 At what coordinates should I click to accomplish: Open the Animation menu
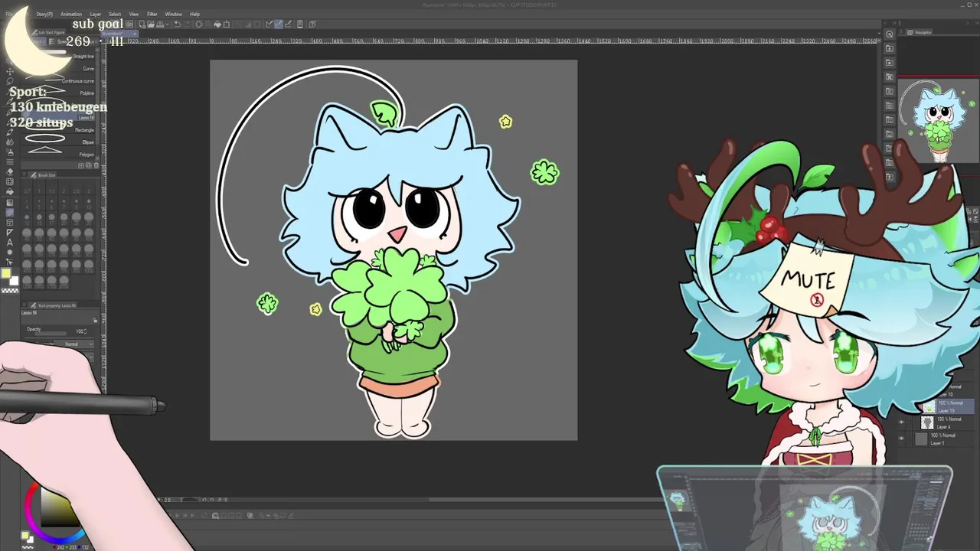point(71,14)
